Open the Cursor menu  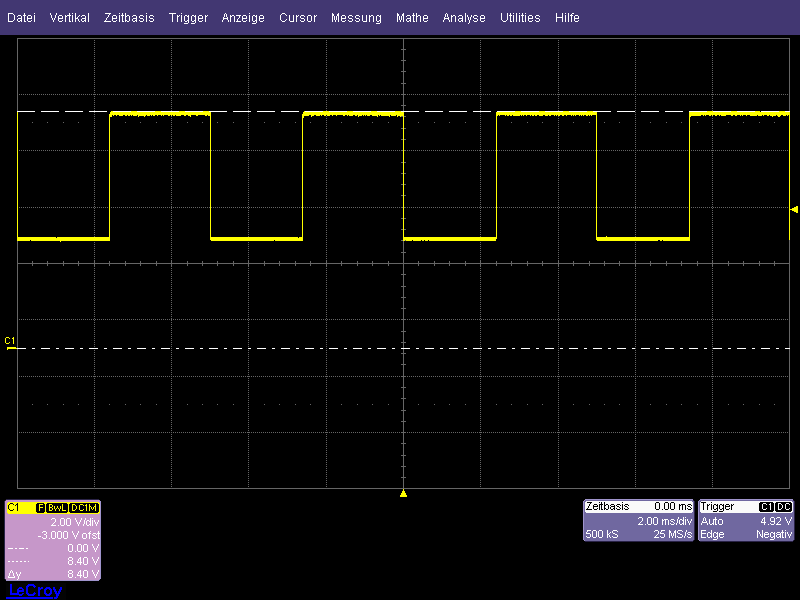point(298,18)
